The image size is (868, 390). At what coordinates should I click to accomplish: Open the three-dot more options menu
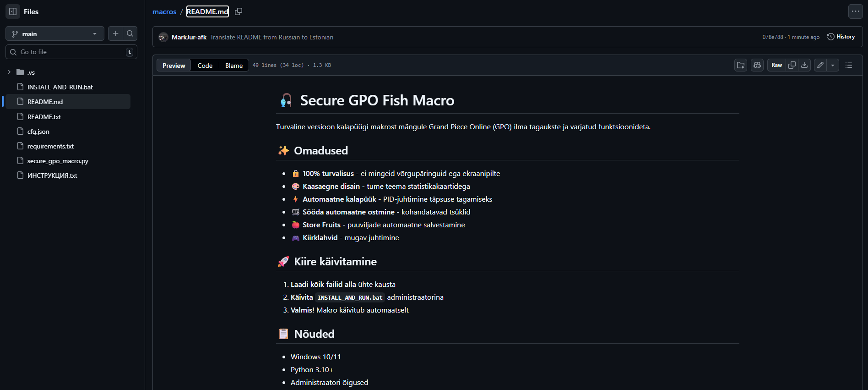tap(855, 11)
